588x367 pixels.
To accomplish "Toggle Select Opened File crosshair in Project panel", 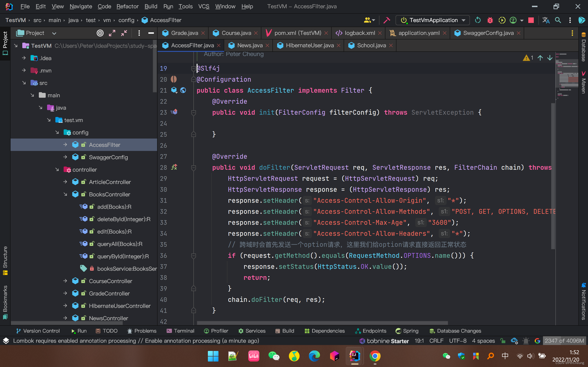I will (x=100, y=33).
